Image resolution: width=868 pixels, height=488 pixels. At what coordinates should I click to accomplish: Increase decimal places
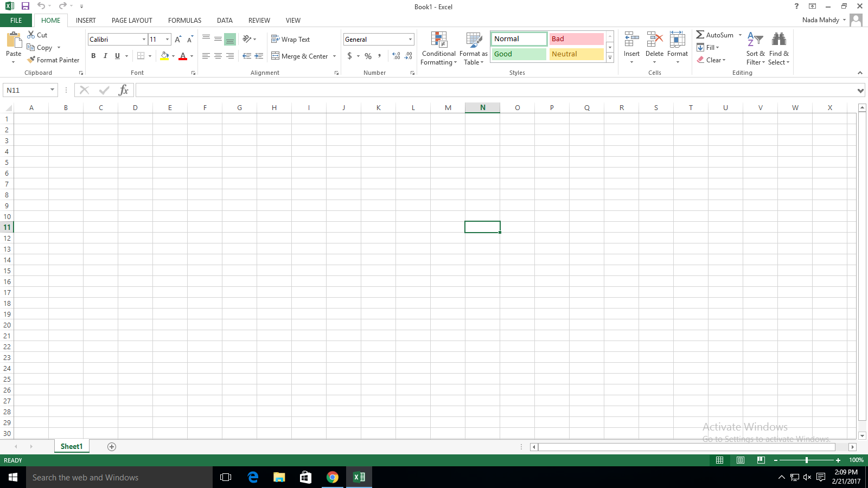(396, 56)
